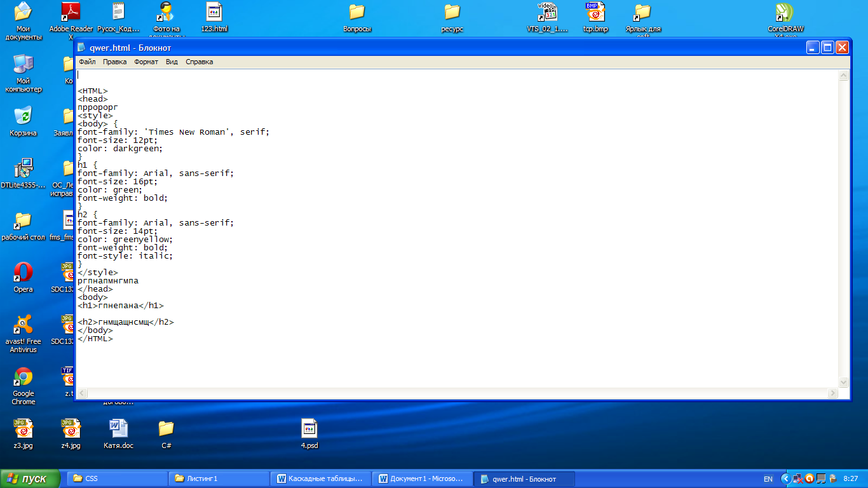
Task: Switch to Листинг 1 taskbar button
Action: pyautogui.click(x=219, y=478)
